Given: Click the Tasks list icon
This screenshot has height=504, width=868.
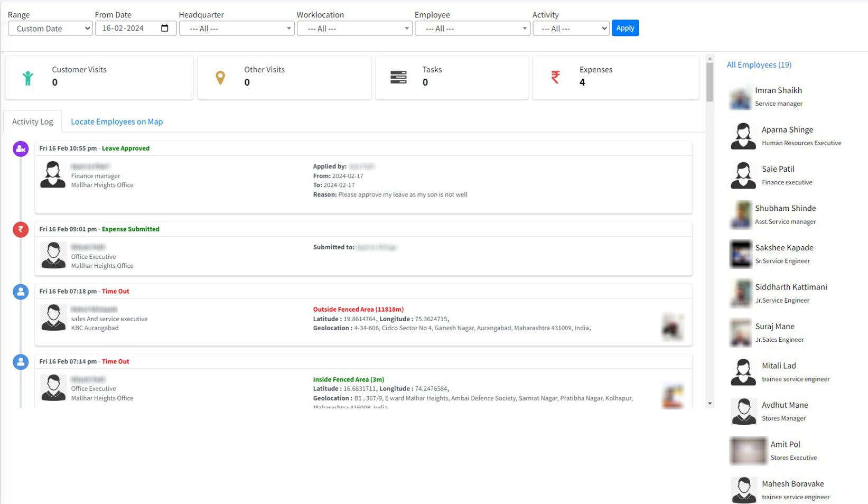Looking at the screenshot, I should 398,78.
